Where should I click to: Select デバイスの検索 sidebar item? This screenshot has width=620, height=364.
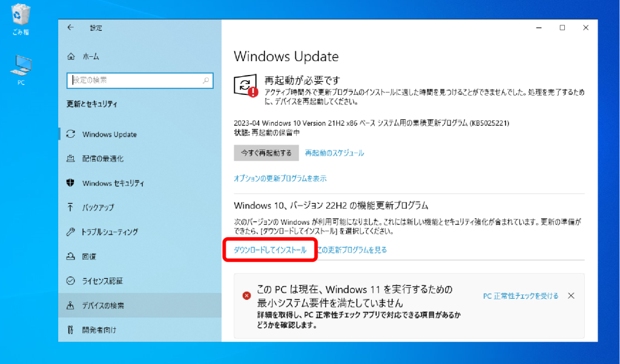tap(103, 305)
